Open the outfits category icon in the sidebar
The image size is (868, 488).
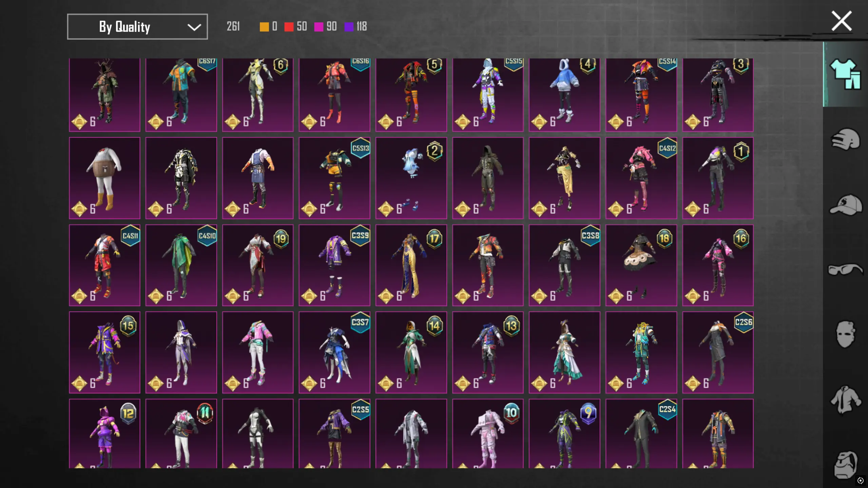point(845,74)
